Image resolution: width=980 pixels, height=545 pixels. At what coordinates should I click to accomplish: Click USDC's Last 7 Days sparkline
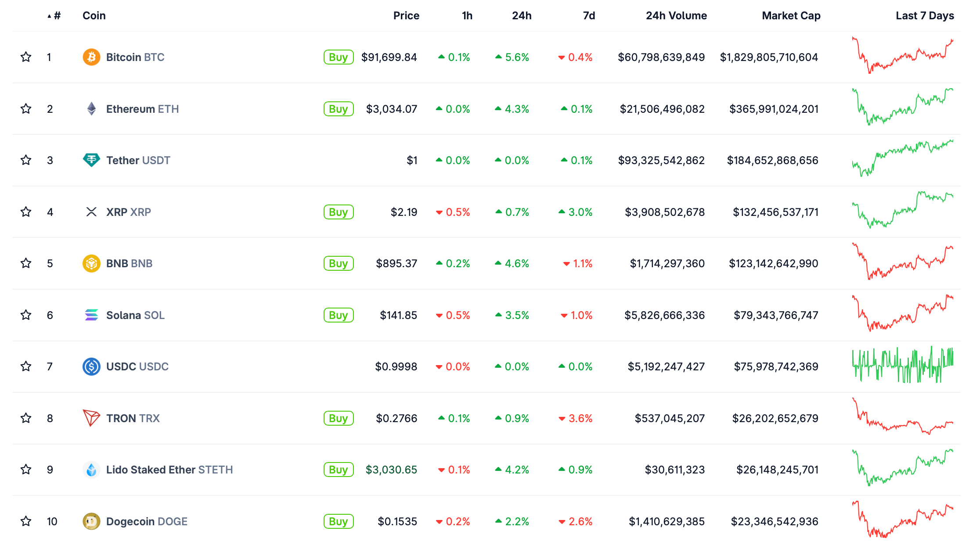[x=902, y=365]
